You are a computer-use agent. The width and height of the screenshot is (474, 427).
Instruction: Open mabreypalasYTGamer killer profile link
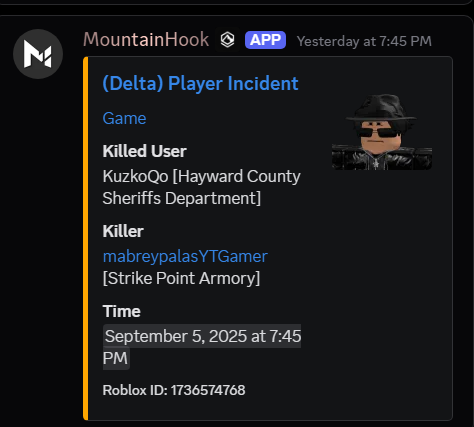[185, 256]
